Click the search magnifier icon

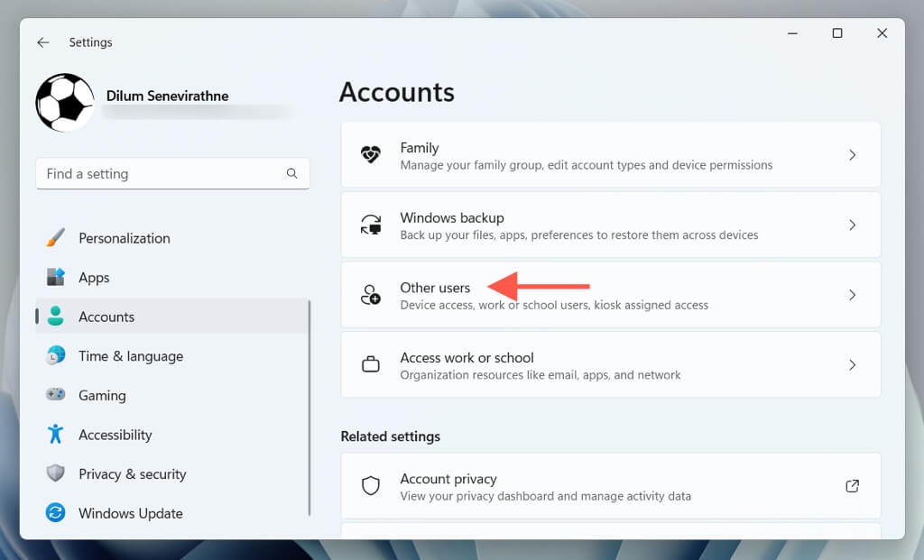pyautogui.click(x=291, y=173)
